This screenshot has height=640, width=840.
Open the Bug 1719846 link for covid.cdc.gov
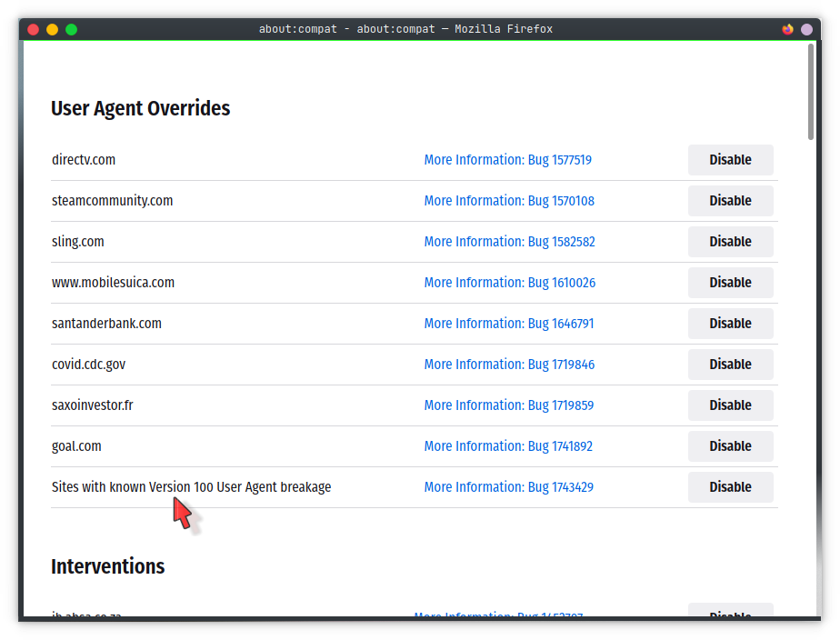508,365
